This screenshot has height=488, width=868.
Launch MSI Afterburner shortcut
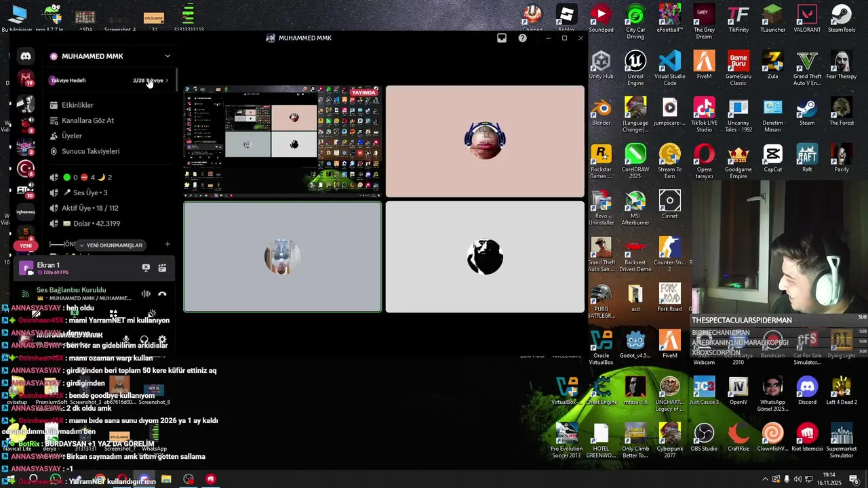coord(635,208)
